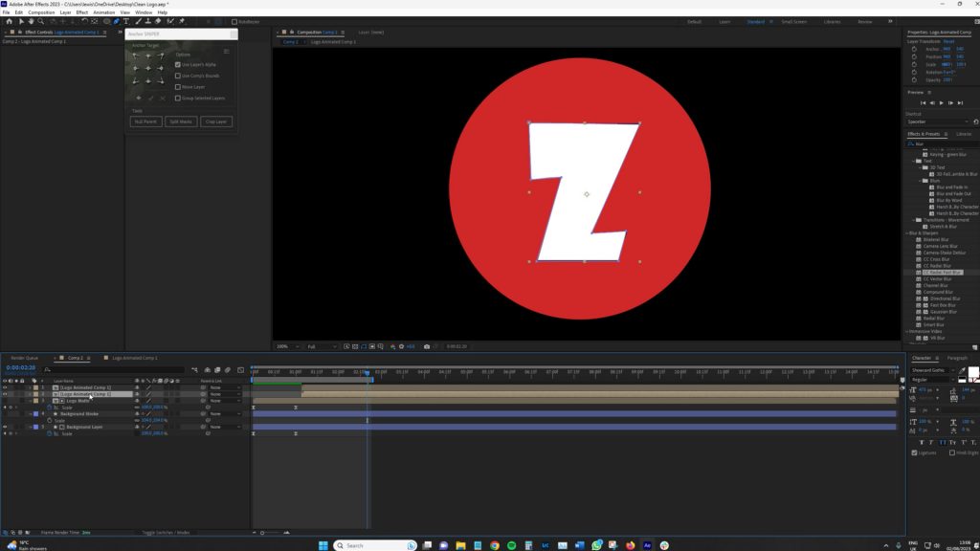Enable Group Selected Layers checkbox
The image size is (980, 551).
click(x=178, y=99)
